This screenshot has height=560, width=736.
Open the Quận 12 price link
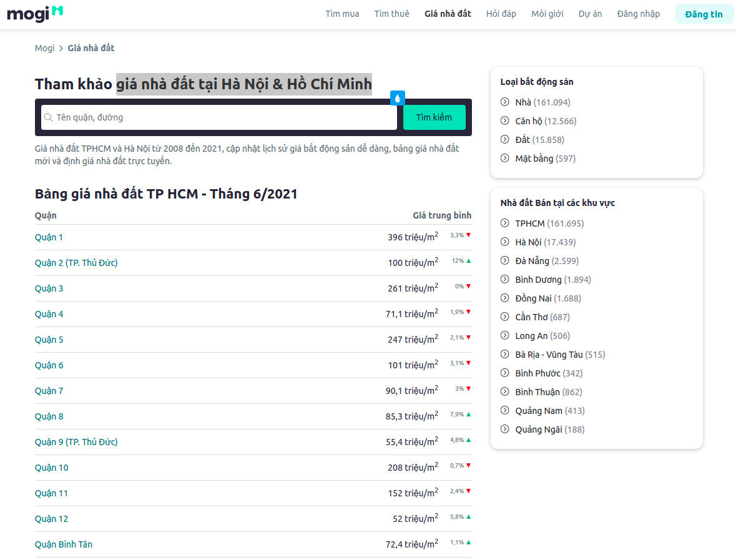pos(52,519)
